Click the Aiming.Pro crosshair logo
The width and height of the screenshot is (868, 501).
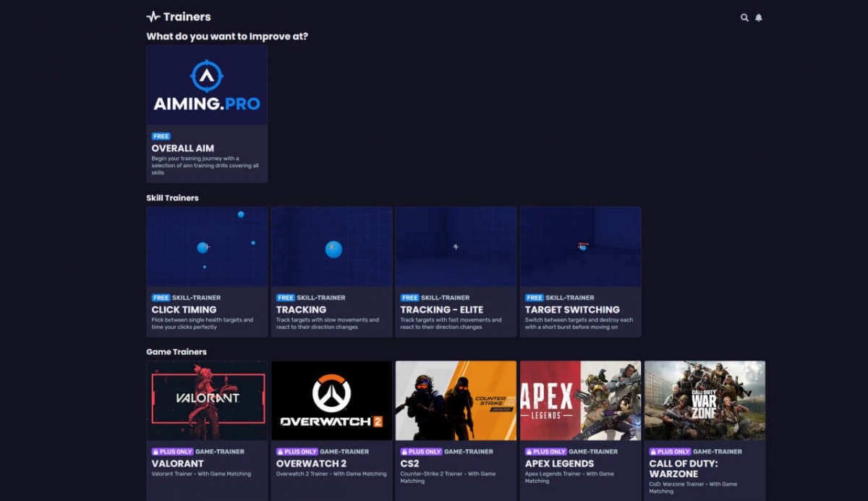tap(207, 76)
